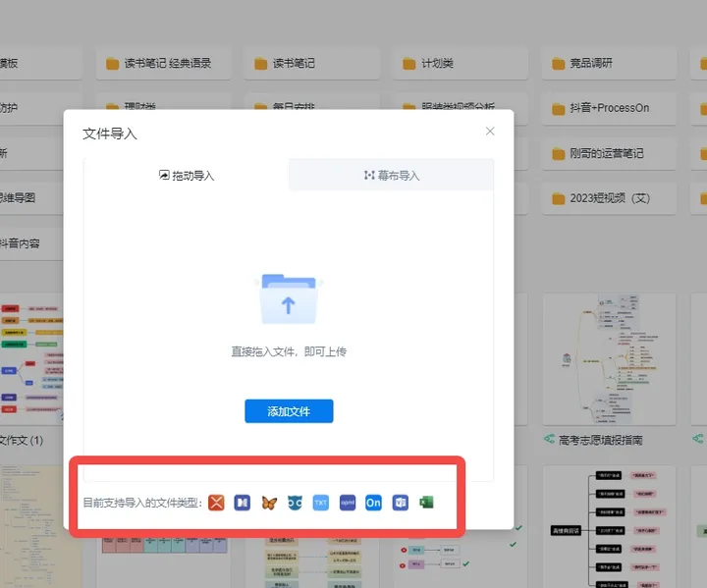Close the 文件导入 dialog

[490, 132]
